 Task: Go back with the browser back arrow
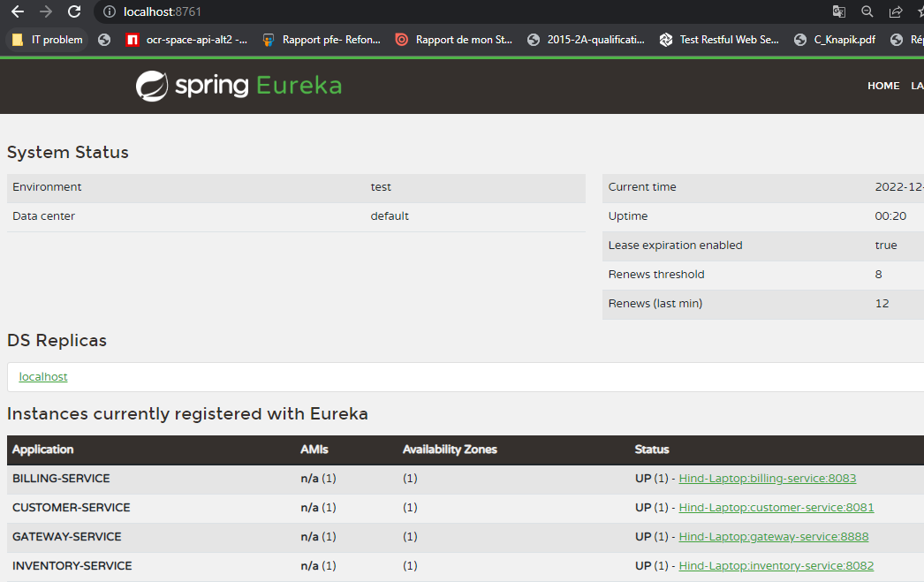18,11
